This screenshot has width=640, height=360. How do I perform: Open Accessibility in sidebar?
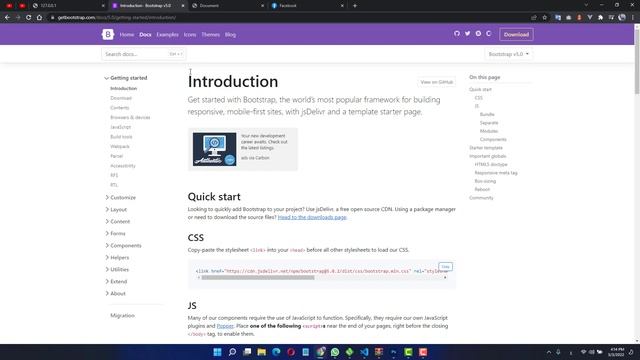123,166
